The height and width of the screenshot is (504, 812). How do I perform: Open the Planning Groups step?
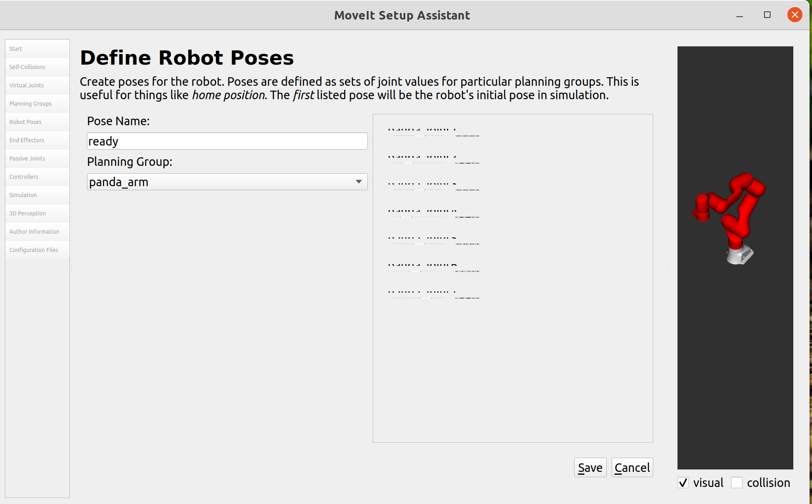tap(37, 104)
